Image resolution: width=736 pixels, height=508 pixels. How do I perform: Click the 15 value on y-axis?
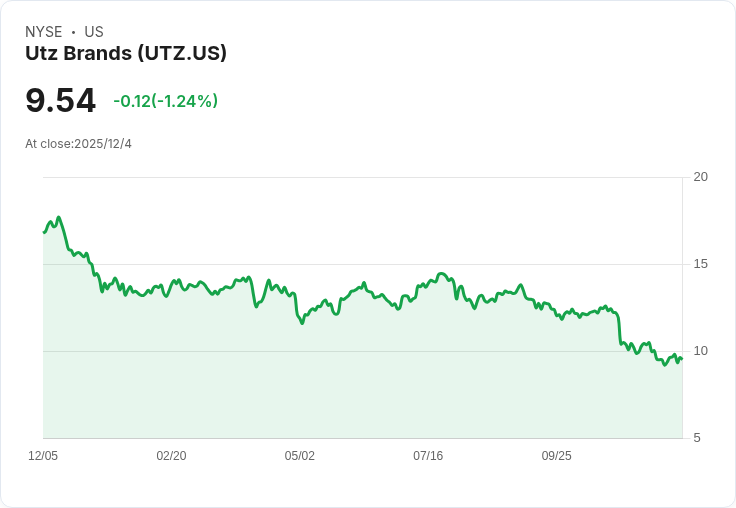point(700,264)
